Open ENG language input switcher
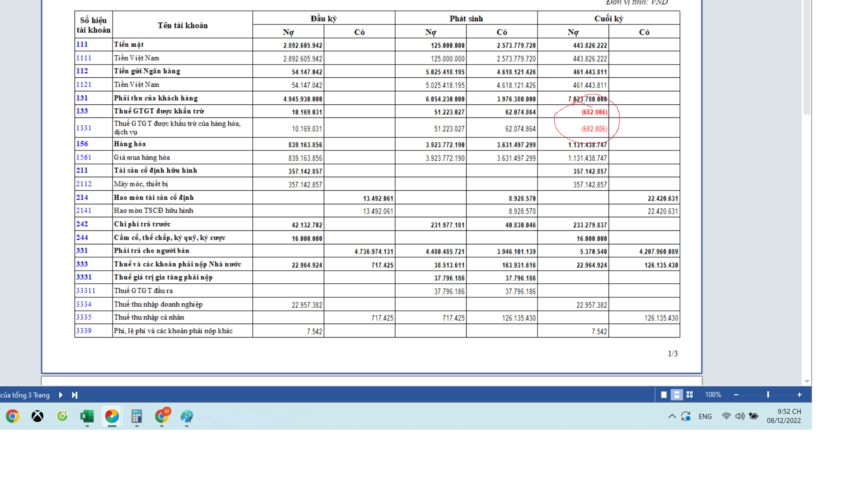Viewport: 868px width, 488px height. [x=705, y=416]
